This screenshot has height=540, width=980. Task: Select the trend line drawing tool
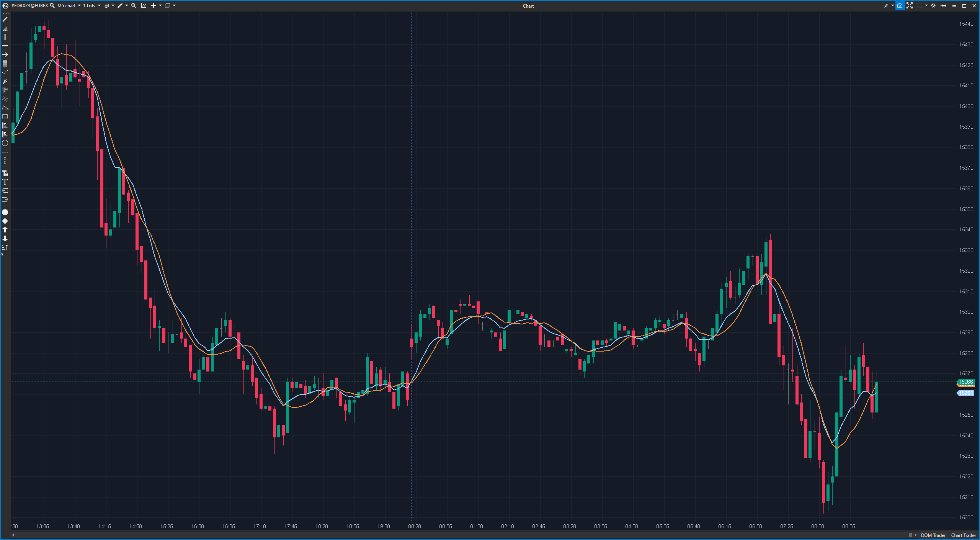tap(5, 20)
